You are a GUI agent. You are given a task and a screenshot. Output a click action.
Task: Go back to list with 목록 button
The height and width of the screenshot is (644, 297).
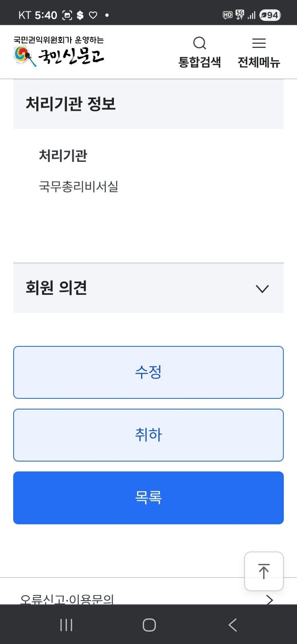pos(148,498)
